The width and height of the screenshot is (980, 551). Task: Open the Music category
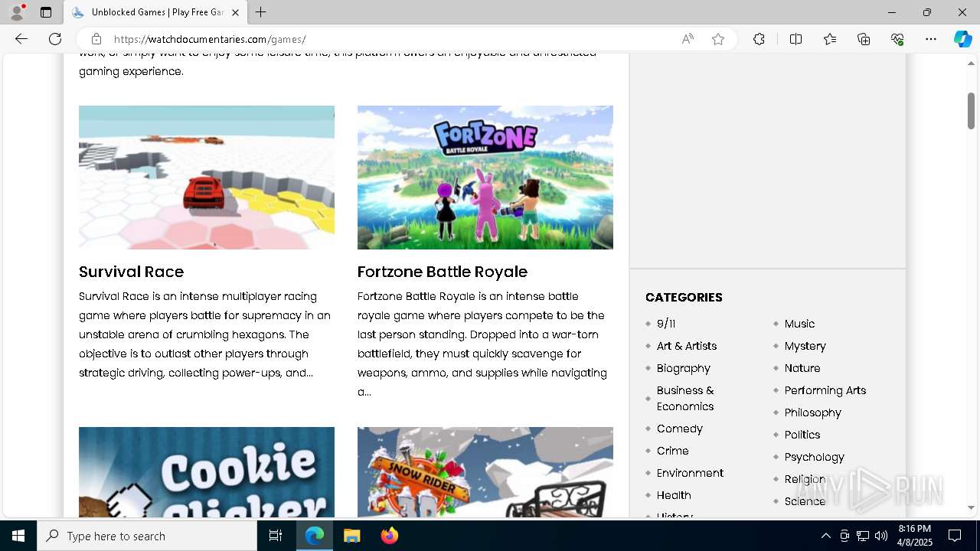[x=799, y=324]
